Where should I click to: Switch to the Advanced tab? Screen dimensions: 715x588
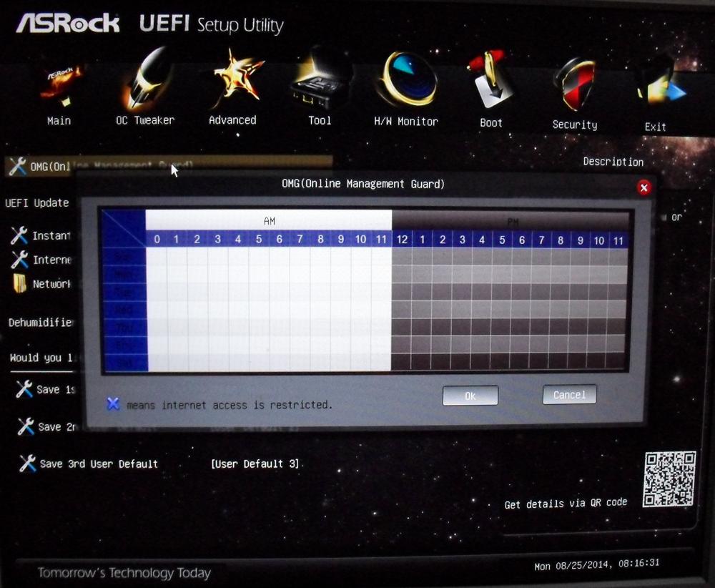233,87
